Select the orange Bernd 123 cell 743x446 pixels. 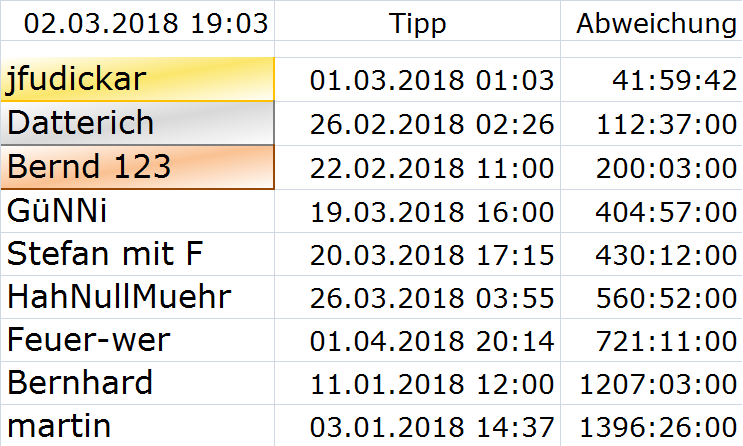click(137, 167)
